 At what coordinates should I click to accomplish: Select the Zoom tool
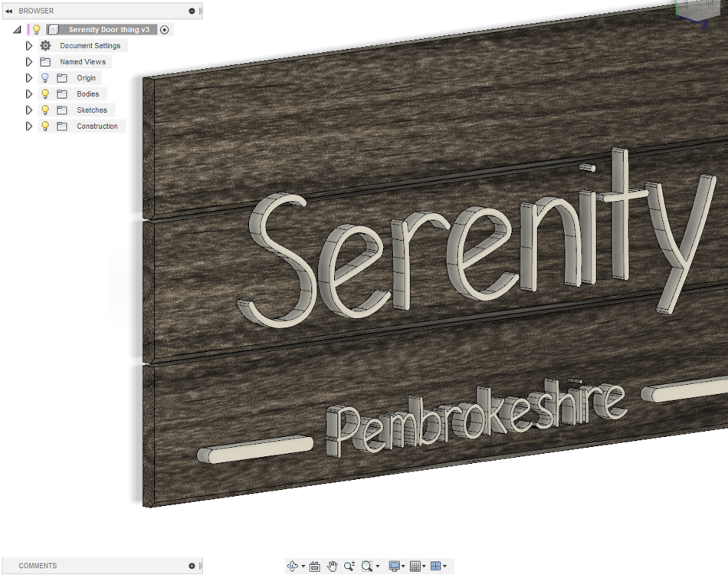(x=349, y=566)
